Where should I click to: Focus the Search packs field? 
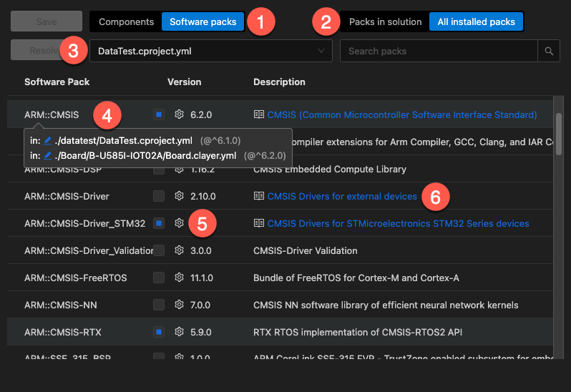click(x=439, y=51)
